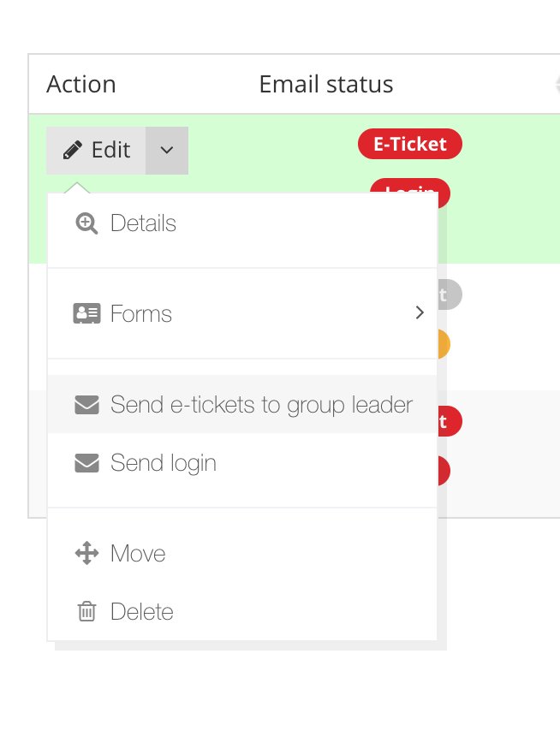Click the pencil icon on Edit button
560x731 pixels.
pyautogui.click(x=72, y=151)
